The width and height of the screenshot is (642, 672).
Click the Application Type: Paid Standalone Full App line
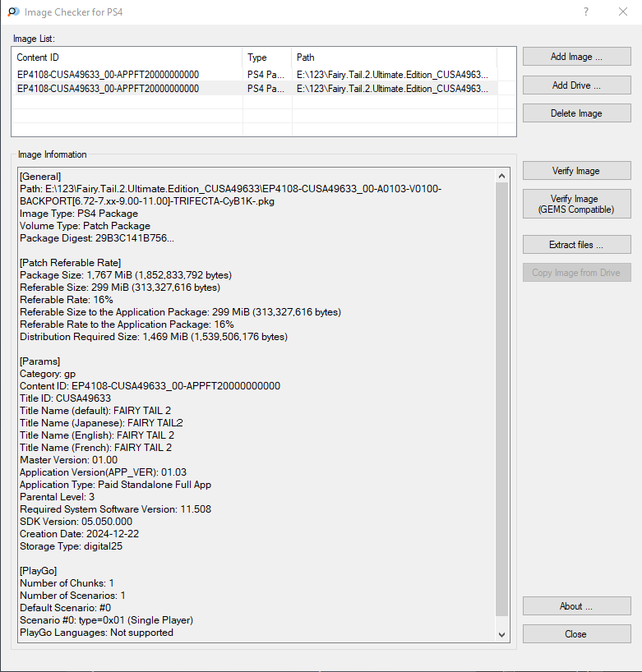click(x=115, y=485)
